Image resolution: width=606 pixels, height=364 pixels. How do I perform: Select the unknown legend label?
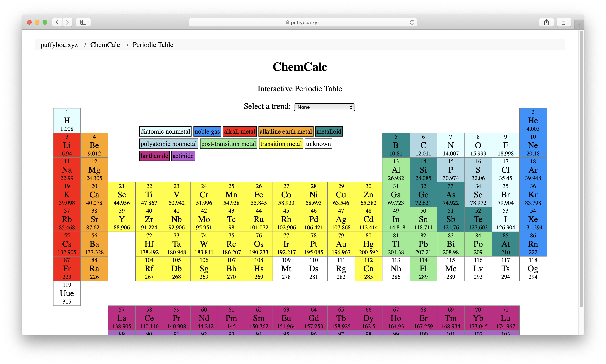tap(318, 144)
